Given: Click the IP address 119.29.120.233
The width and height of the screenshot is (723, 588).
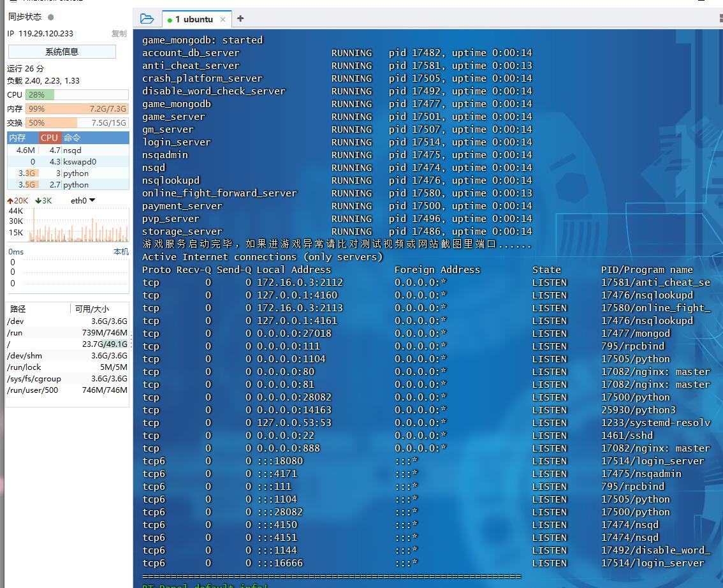Looking at the screenshot, I should (46, 34).
